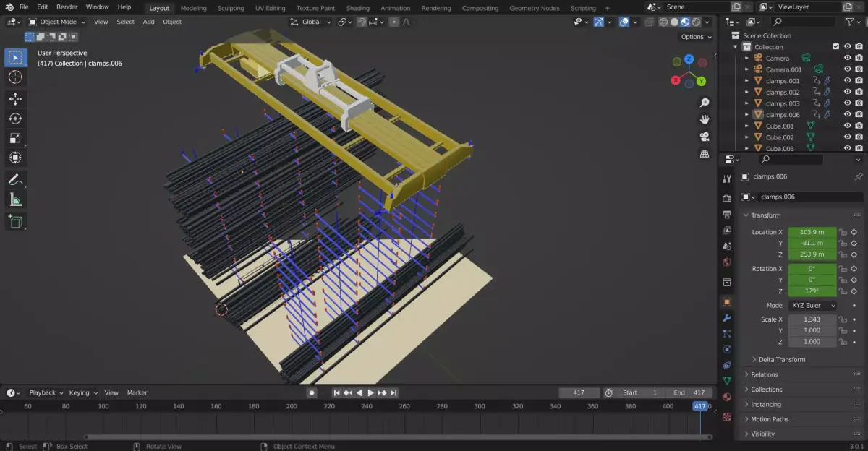Click the End frame 417 field
The width and height of the screenshot is (868, 451).
690,392
